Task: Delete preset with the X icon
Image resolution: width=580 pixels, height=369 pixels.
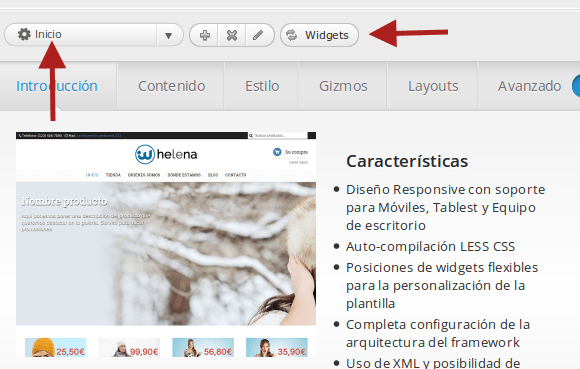Action: pyautogui.click(x=232, y=35)
